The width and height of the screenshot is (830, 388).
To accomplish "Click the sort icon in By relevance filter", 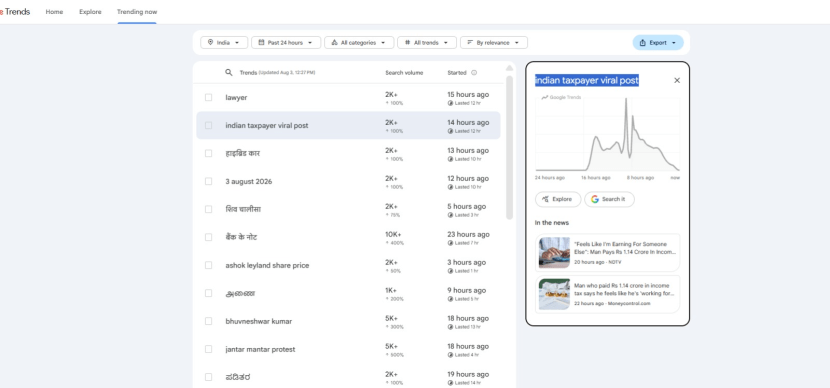I will (470, 43).
